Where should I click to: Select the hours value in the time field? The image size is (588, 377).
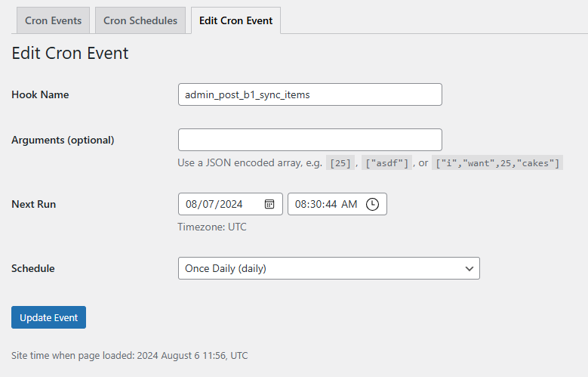tap(301, 204)
